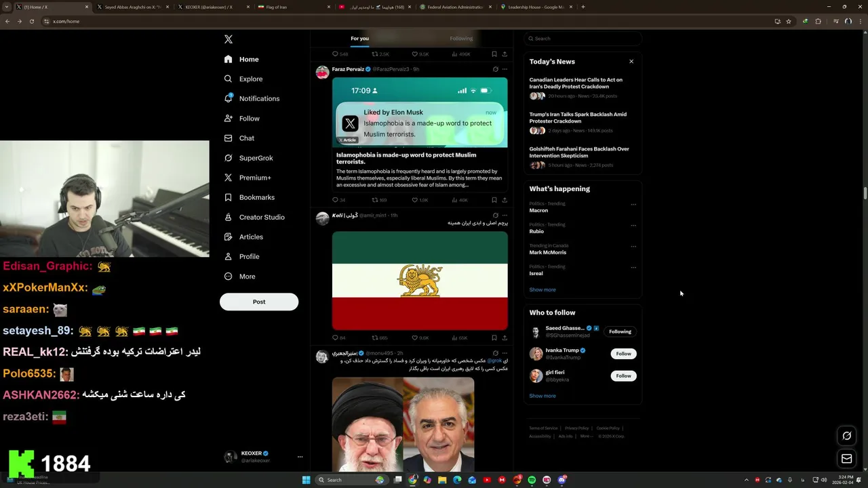Open Creator Studio in the sidebar
The width and height of the screenshot is (868, 488).
[x=254, y=217]
